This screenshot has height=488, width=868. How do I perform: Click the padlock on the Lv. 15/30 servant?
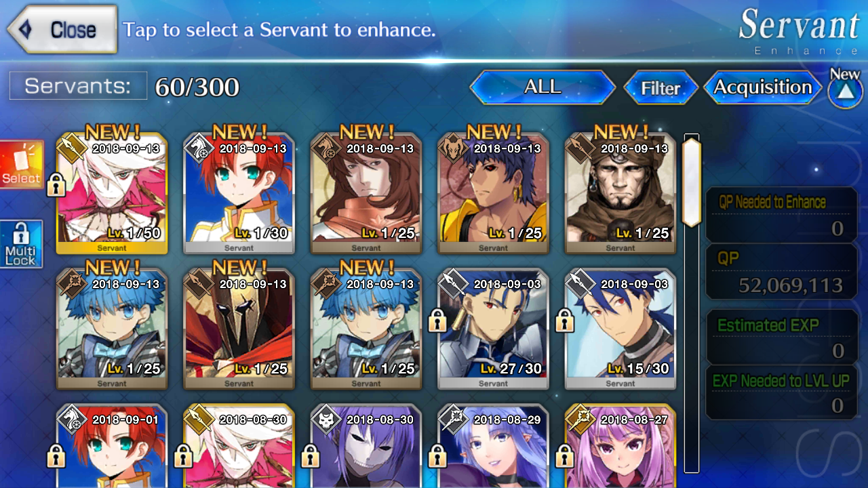pos(565,320)
